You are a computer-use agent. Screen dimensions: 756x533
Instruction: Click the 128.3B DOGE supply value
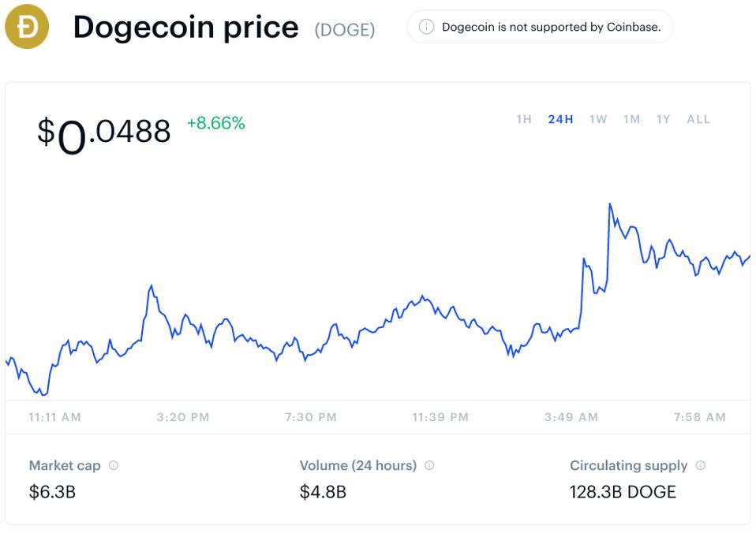(623, 492)
